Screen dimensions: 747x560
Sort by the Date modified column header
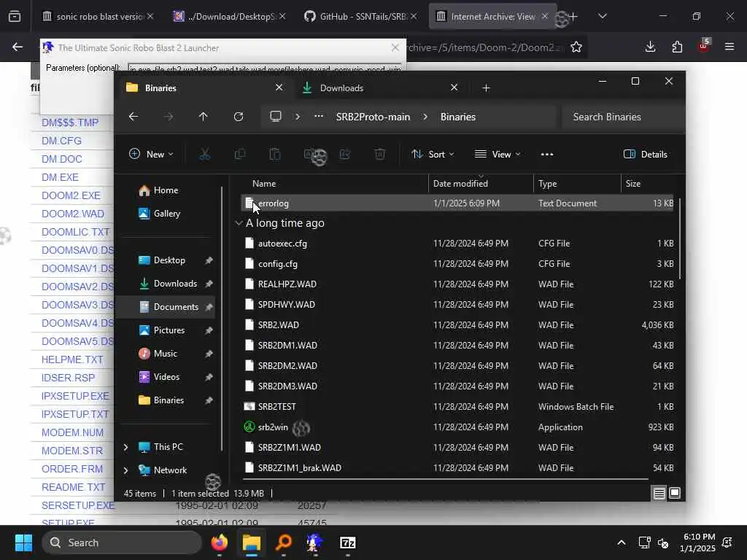click(481, 183)
